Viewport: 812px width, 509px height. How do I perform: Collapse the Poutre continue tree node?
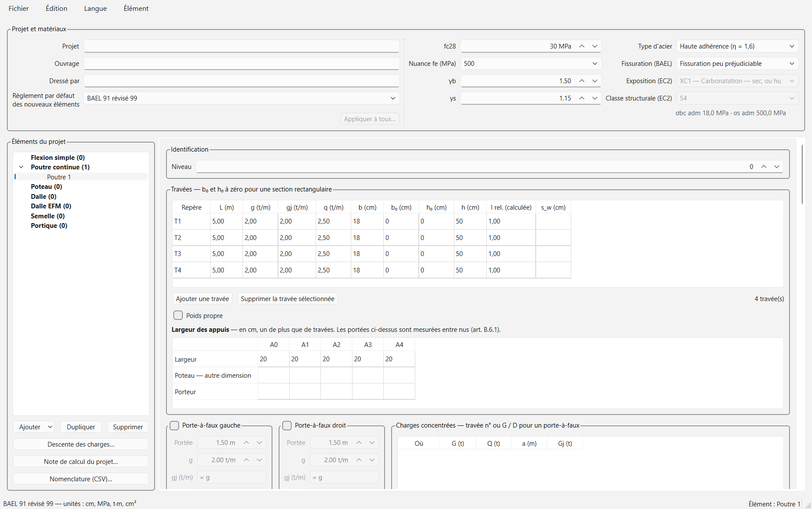[x=21, y=167]
